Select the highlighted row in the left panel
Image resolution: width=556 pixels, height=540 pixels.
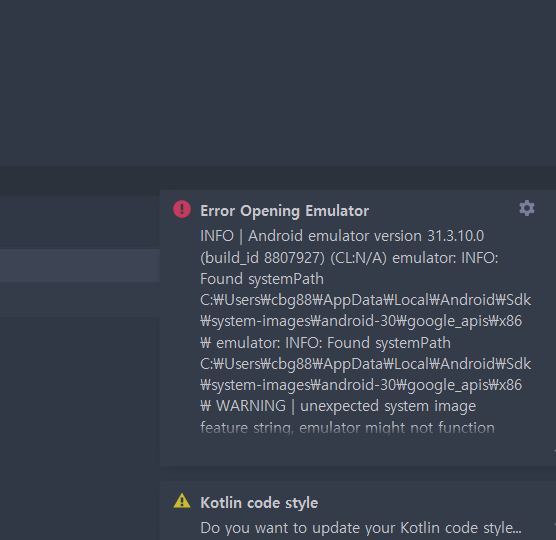pos(80,266)
